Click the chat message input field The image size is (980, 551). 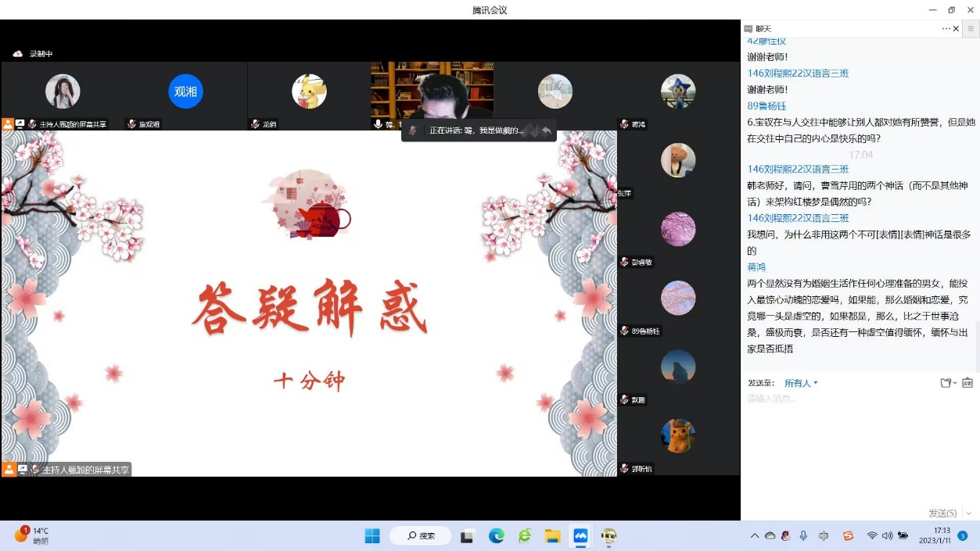[x=856, y=438]
